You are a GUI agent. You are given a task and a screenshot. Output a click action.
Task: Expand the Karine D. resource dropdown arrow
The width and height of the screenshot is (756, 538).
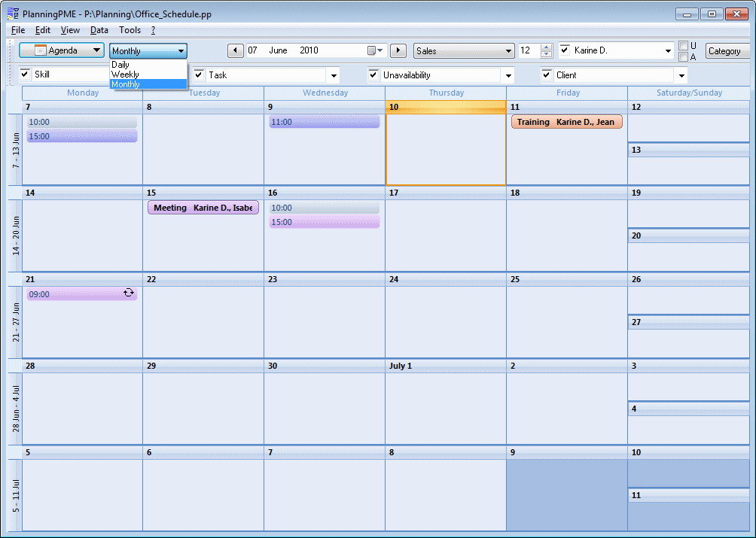(x=668, y=50)
